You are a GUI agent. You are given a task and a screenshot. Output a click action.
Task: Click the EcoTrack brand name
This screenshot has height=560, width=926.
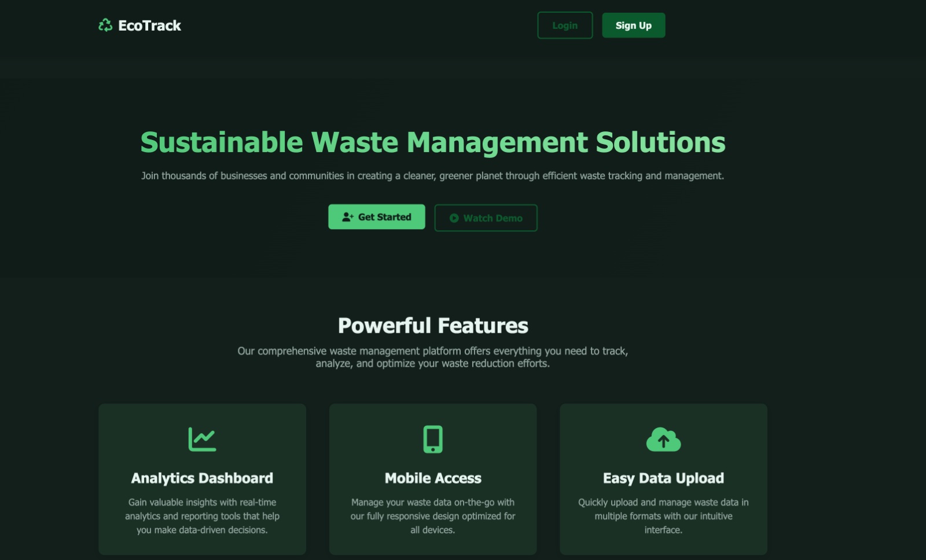[x=149, y=25]
